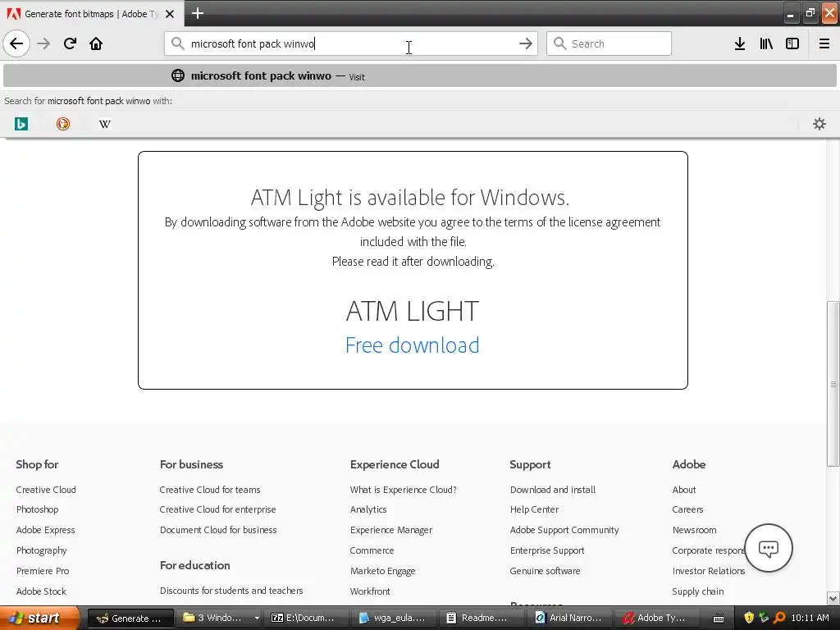This screenshot has height=630, width=840.
Task: Open Analytics footer link
Action: point(368,509)
